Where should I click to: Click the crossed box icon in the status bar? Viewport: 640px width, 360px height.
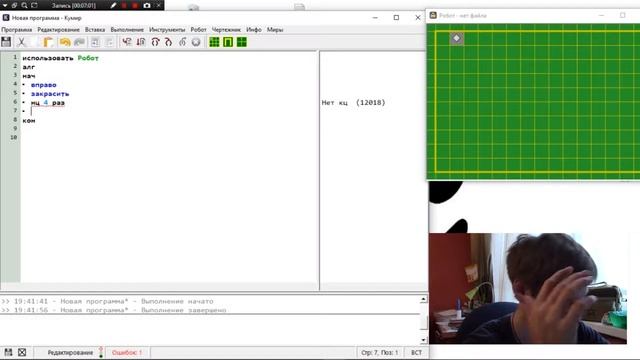(22, 352)
